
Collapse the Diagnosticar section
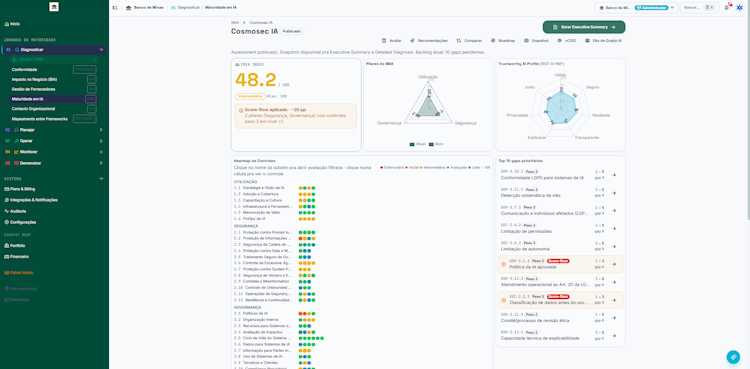(x=101, y=50)
